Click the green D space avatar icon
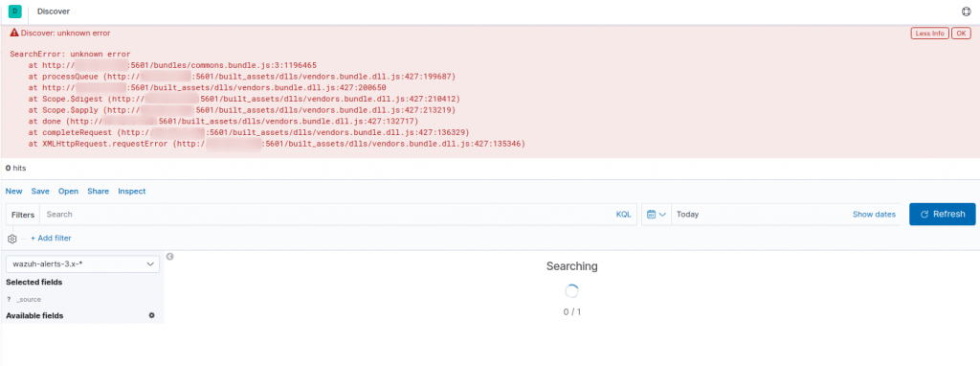This screenshot has width=980, height=366. tap(14, 11)
